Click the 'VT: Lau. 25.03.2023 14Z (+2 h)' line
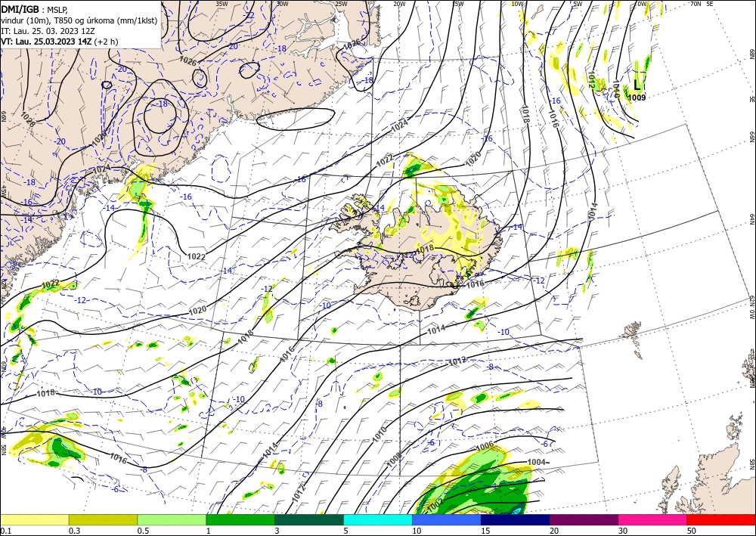 (x=59, y=42)
